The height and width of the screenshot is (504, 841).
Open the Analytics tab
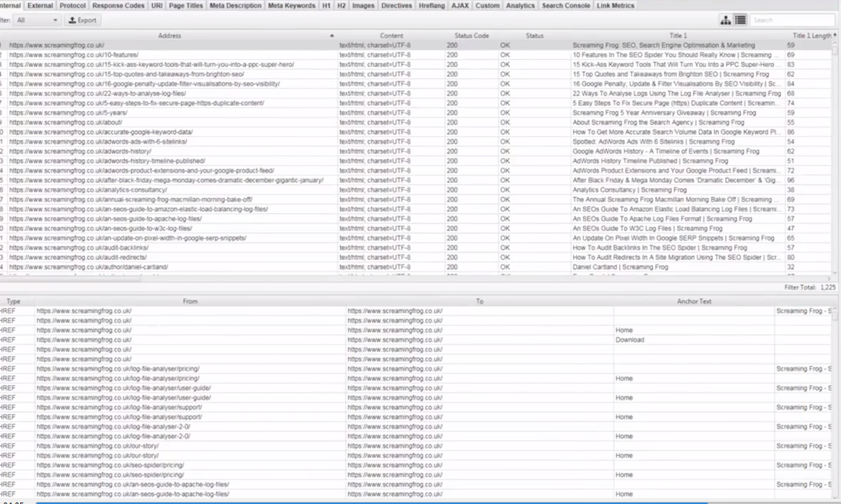click(x=520, y=5)
